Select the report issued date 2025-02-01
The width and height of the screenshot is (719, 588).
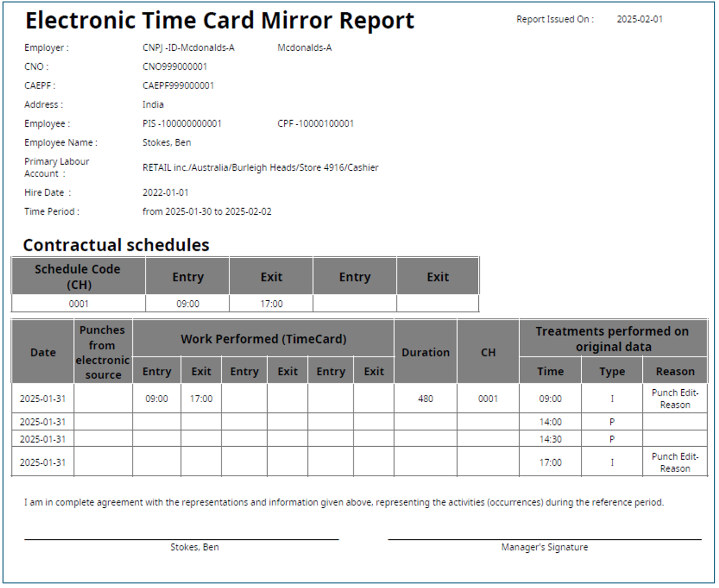pyautogui.click(x=639, y=19)
